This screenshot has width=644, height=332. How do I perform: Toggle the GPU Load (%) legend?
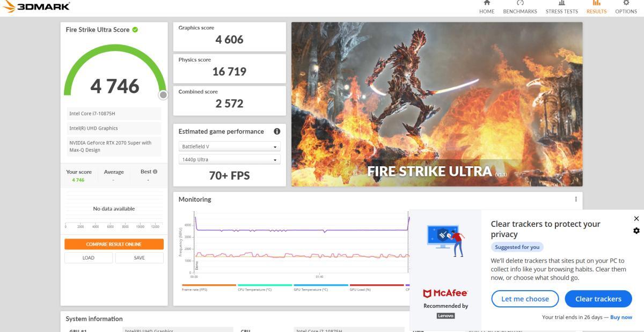[377, 287]
